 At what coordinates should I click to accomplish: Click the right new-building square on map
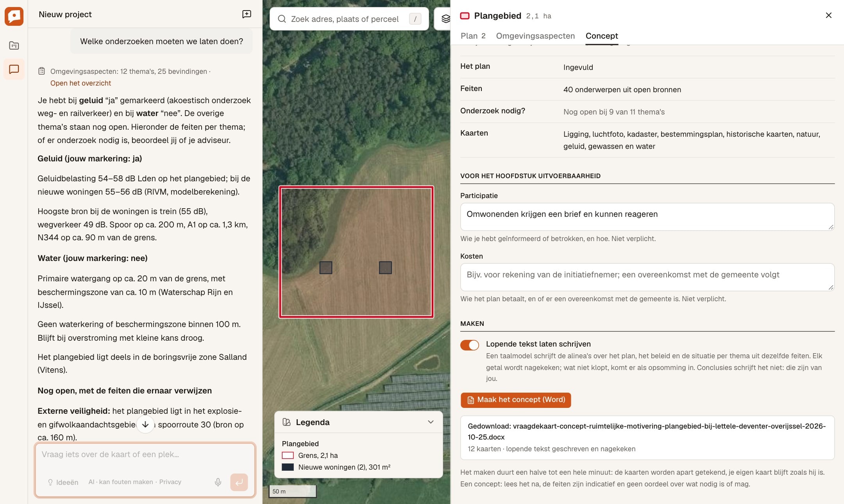(x=385, y=268)
